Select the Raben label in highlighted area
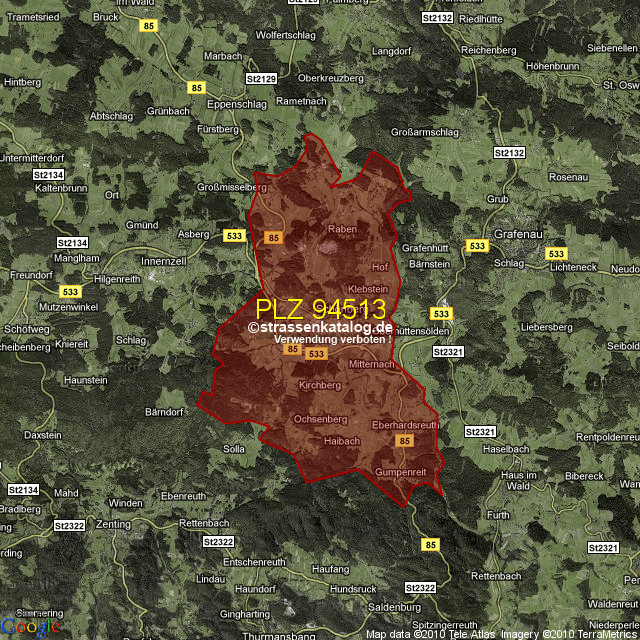The width and height of the screenshot is (640, 640). 342,229
